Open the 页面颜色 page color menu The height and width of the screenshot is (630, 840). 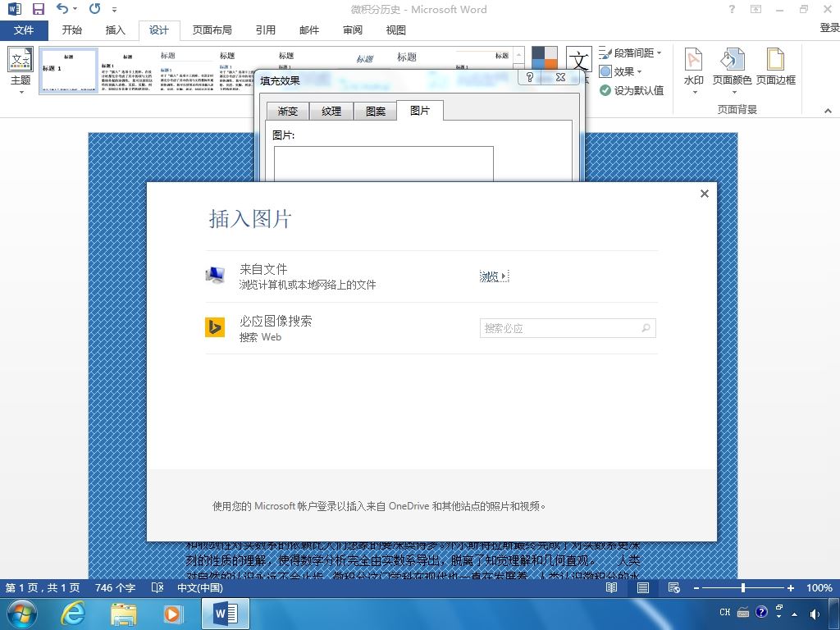pyautogui.click(x=732, y=71)
